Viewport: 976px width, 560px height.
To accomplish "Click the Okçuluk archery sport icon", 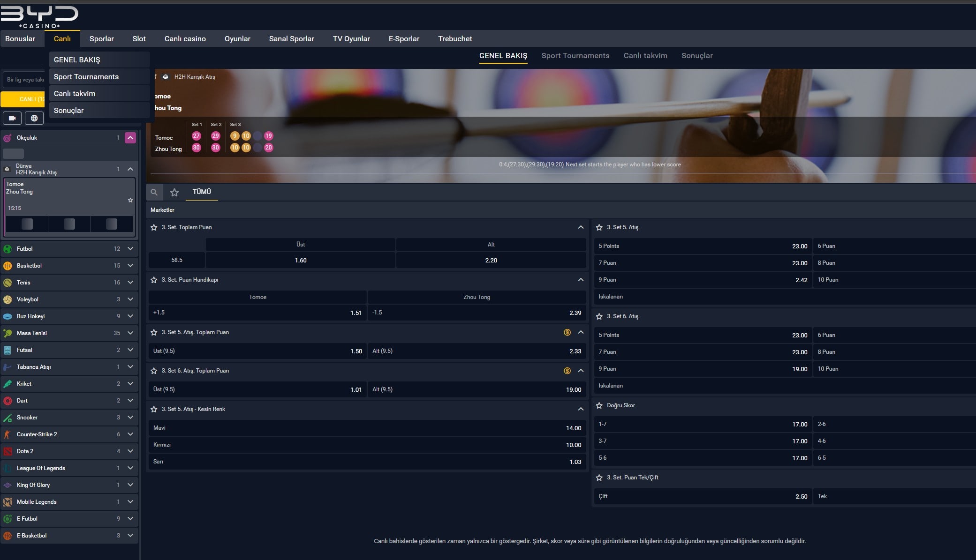I will coord(8,138).
